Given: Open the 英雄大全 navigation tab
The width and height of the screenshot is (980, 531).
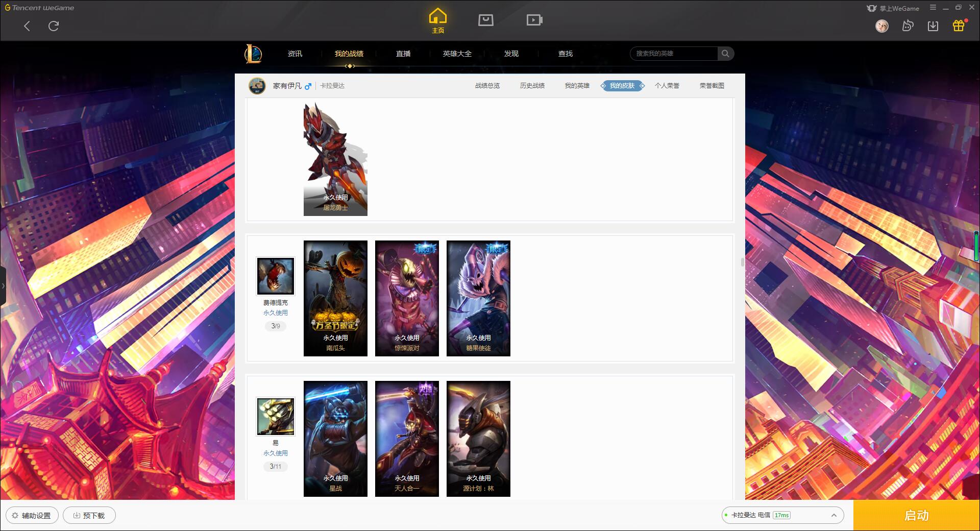Looking at the screenshot, I should click(x=457, y=54).
